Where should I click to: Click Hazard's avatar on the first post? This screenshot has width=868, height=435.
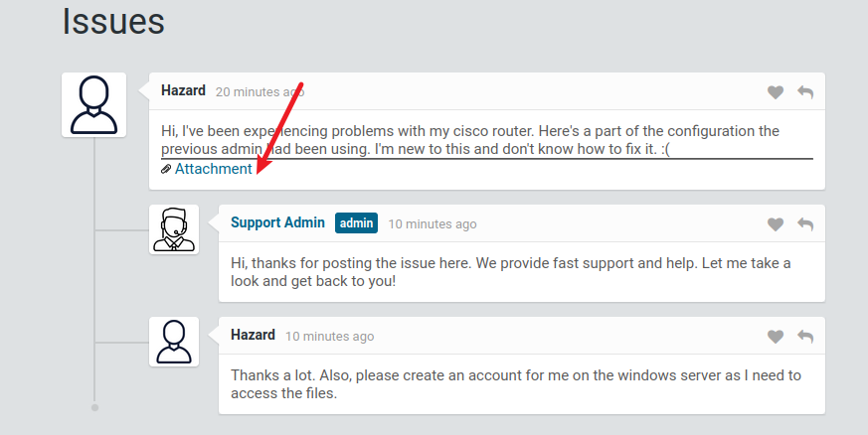click(93, 104)
